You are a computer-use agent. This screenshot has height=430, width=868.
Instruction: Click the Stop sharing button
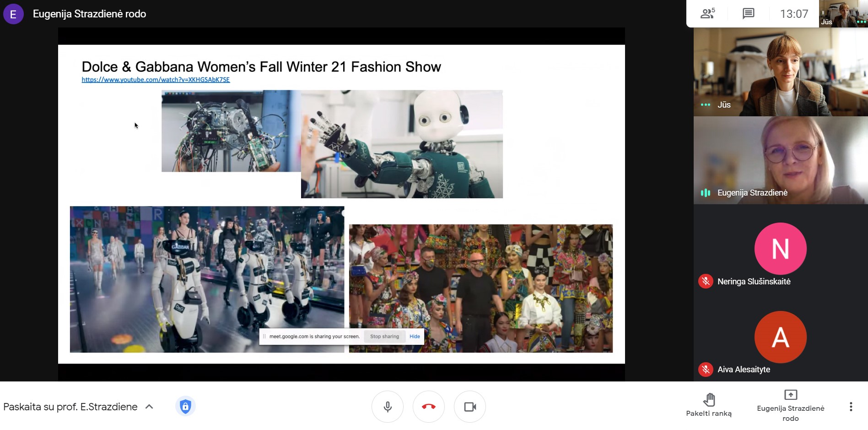click(x=384, y=337)
